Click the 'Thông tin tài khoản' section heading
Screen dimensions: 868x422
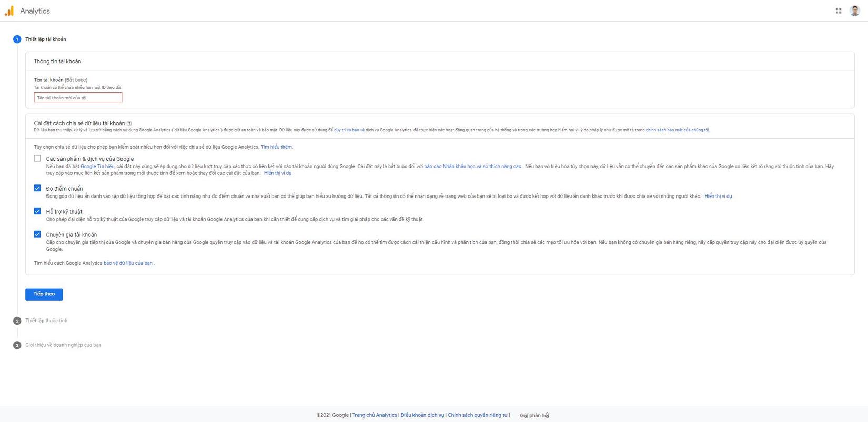point(57,61)
